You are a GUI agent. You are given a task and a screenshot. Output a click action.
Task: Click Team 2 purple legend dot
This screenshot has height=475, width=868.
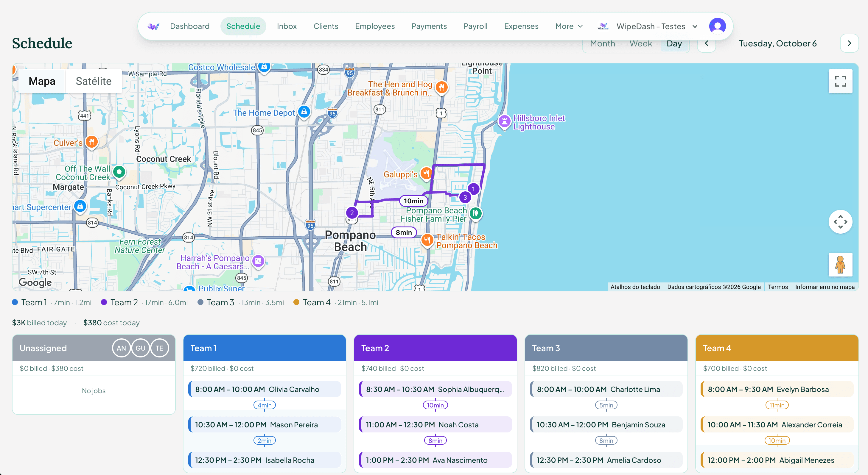(x=104, y=302)
